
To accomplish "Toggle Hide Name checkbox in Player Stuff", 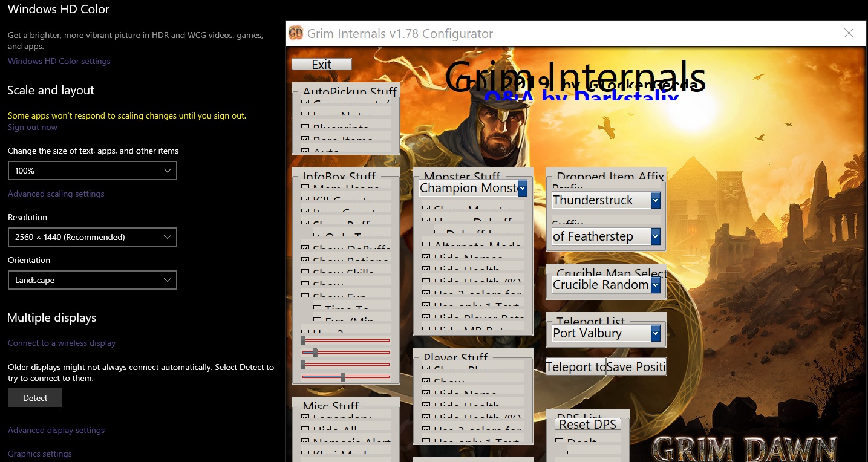I will (x=426, y=393).
